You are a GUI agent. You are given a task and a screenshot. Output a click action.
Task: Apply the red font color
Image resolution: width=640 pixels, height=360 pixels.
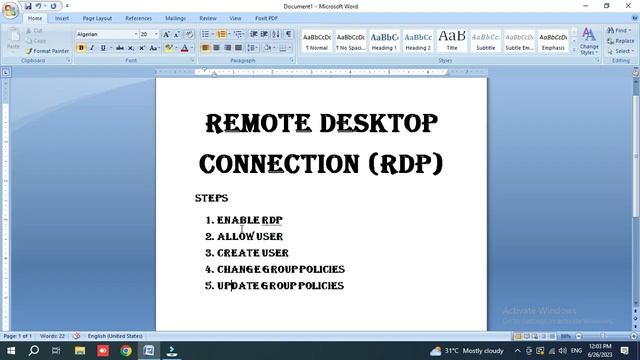(184, 48)
